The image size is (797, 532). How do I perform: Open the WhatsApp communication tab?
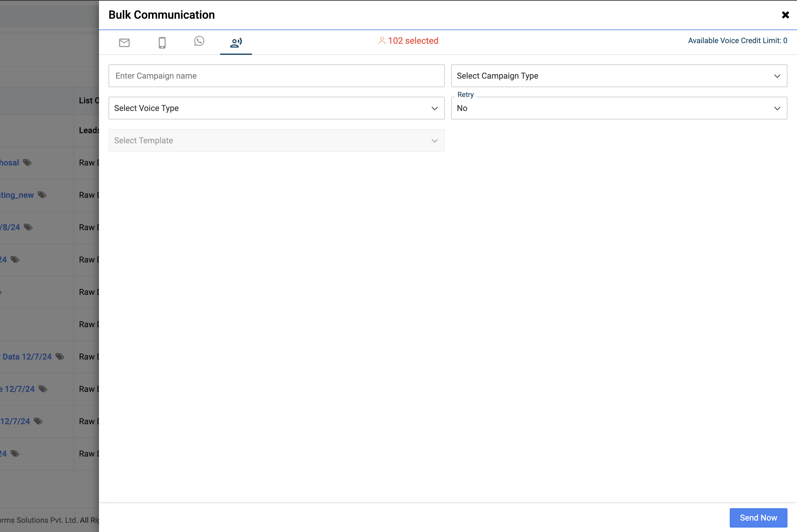coord(199,41)
